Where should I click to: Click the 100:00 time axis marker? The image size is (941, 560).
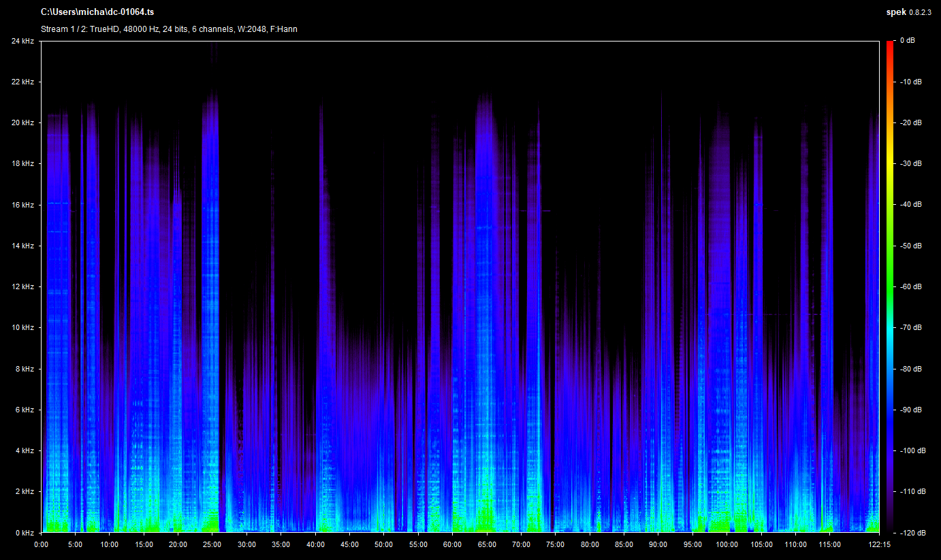(x=727, y=544)
